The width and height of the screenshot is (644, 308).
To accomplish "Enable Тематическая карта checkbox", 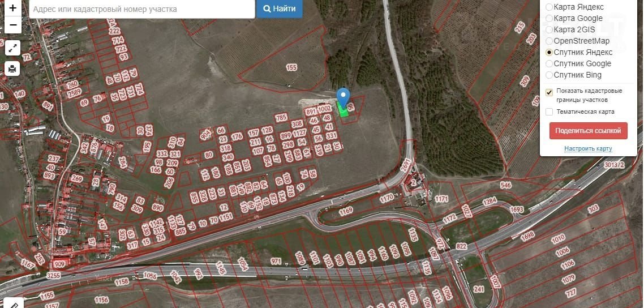I will 549,112.
